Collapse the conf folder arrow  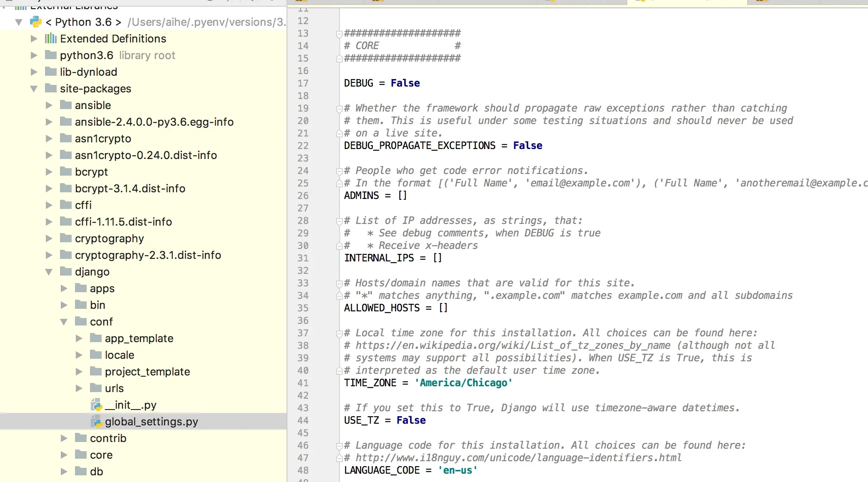(64, 322)
